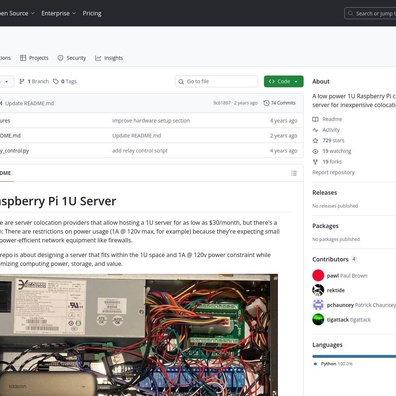
Task: Click the eye icon beside 19 watching
Action: click(315, 151)
